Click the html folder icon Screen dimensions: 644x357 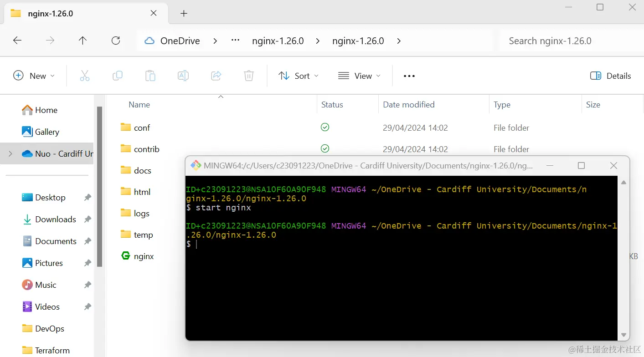tap(126, 191)
